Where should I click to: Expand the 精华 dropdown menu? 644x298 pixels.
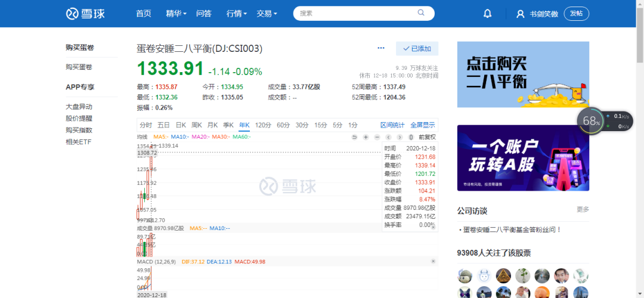click(x=176, y=14)
